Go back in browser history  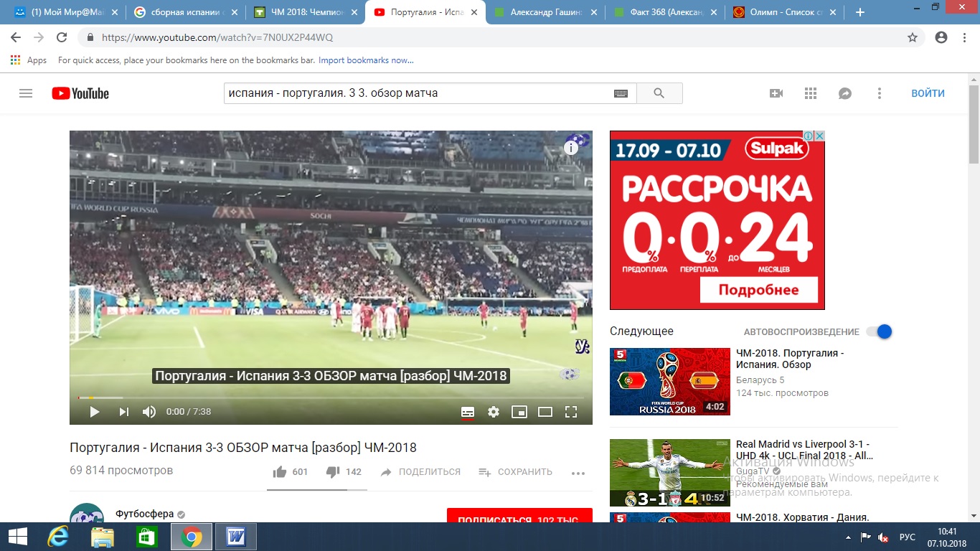coord(16,37)
